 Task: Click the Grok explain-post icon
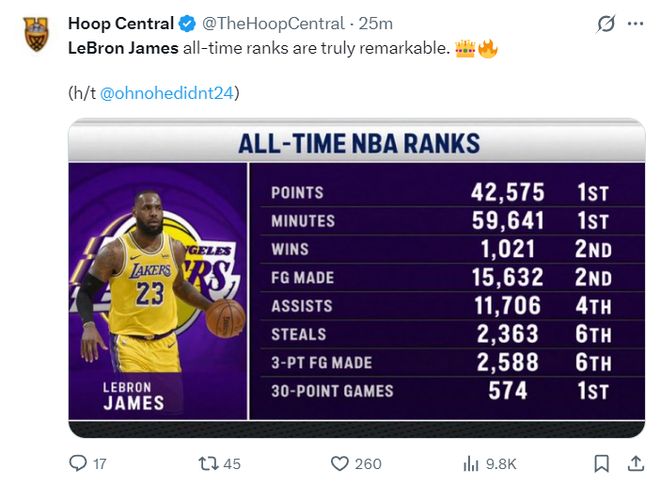click(x=603, y=23)
